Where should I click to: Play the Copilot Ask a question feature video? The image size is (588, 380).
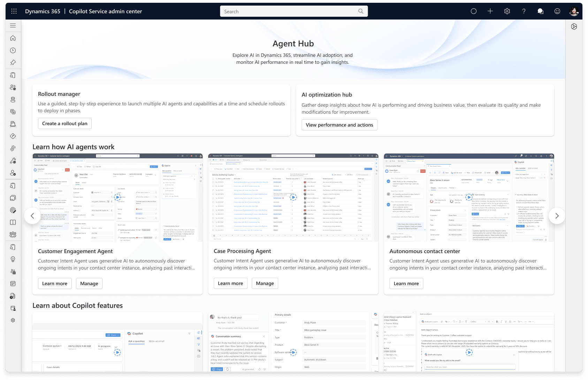pyautogui.click(x=117, y=352)
